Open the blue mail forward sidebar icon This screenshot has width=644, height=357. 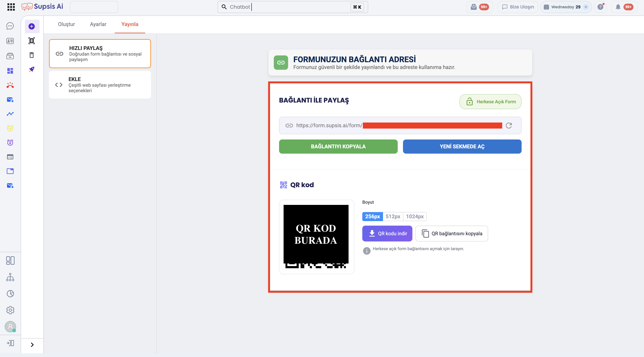tap(10, 100)
